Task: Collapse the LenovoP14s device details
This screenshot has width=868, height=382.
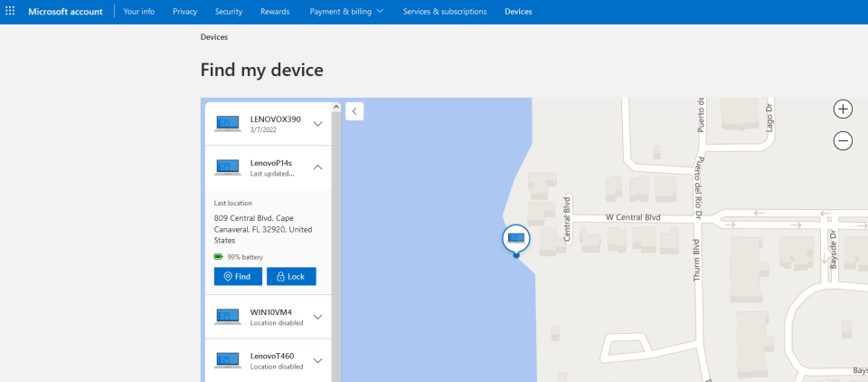Action: (x=317, y=167)
